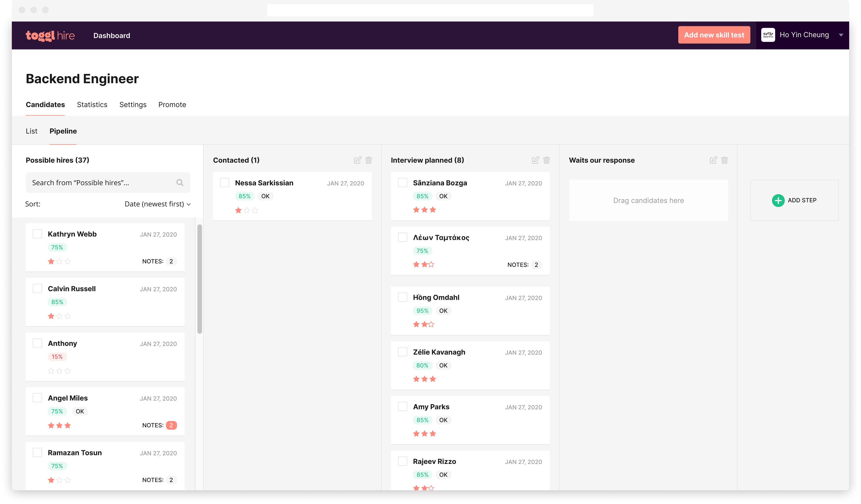Switch to the Candidates tab
The height and width of the screenshot is (504, 861).
pyautogui.click(x=45, y=105)
